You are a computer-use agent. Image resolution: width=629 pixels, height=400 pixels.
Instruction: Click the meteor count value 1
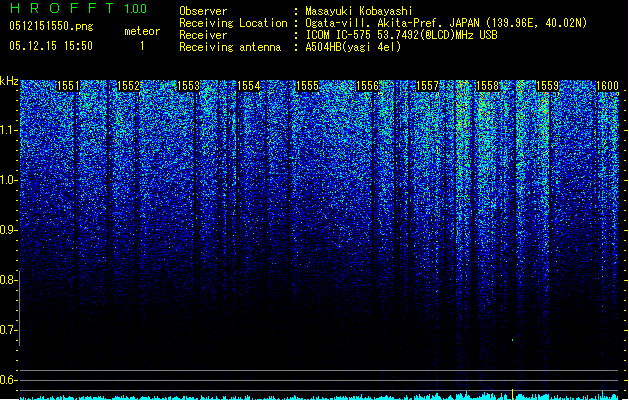(x=142, y=46)
